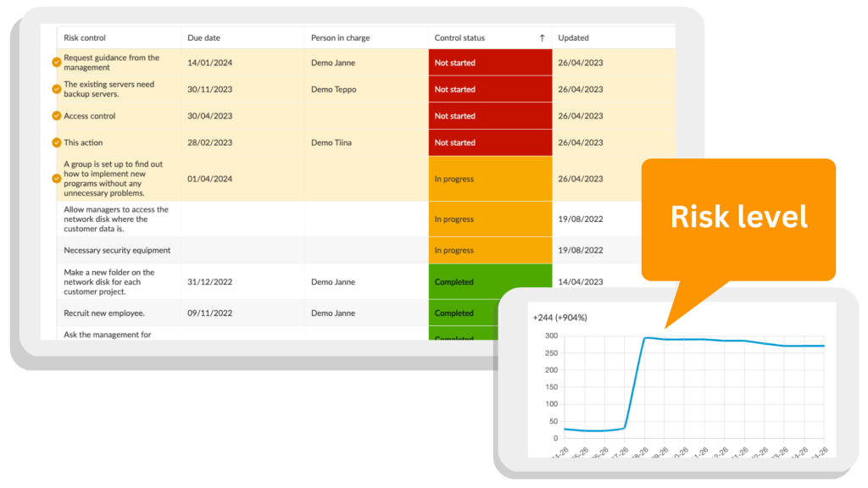Select the Person in charge column header
Viewport: 868px width, 488px height.
coord(339,37)
